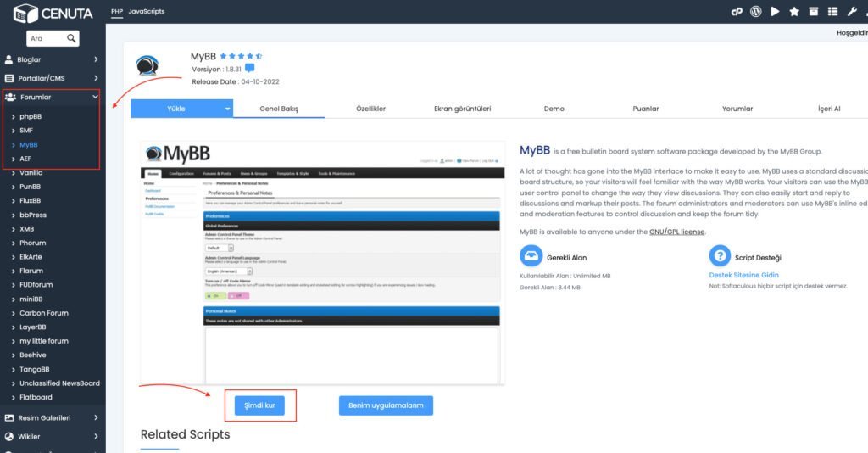Open the star ratings icon in the top bar
This screenshot has height=453, width=868.
pyautogui.click(x=794, y=12)
